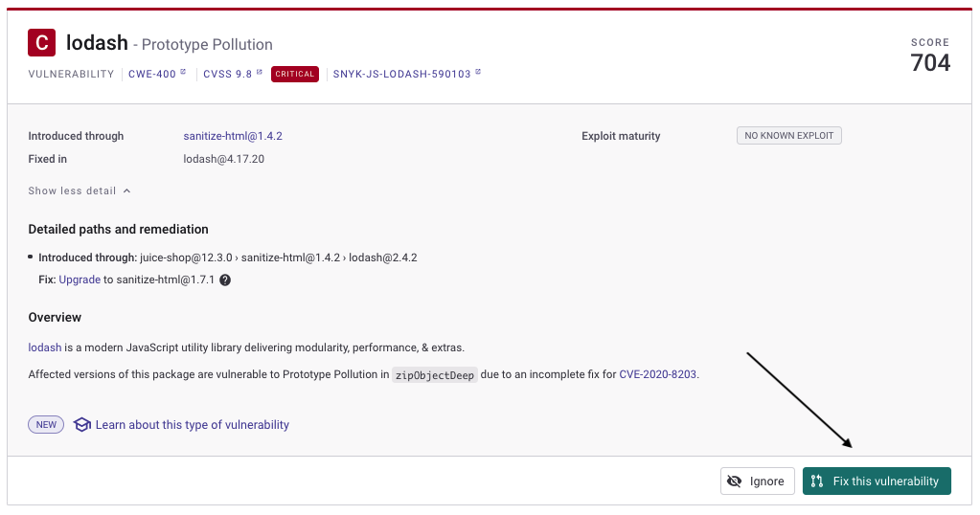Viewport: 980px width, 515px height.
Task: Click the pull request icon on Fix button
Action: (x=817, y=481)
